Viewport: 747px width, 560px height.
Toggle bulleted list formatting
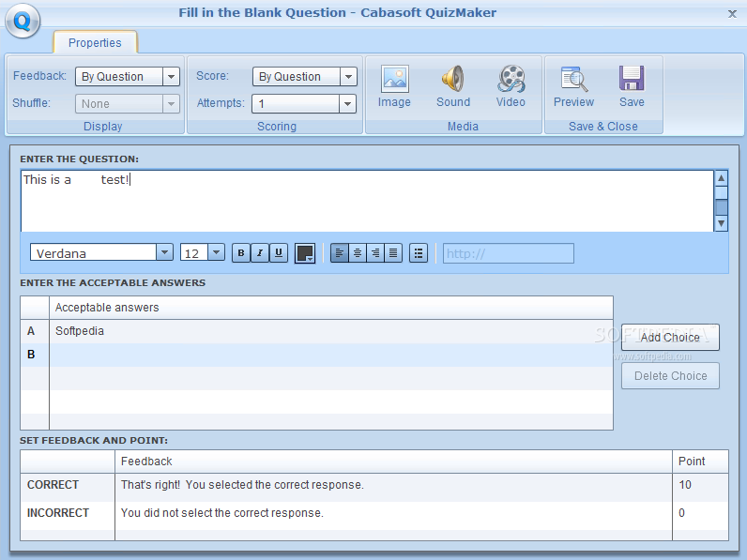[x=419, y=253]
